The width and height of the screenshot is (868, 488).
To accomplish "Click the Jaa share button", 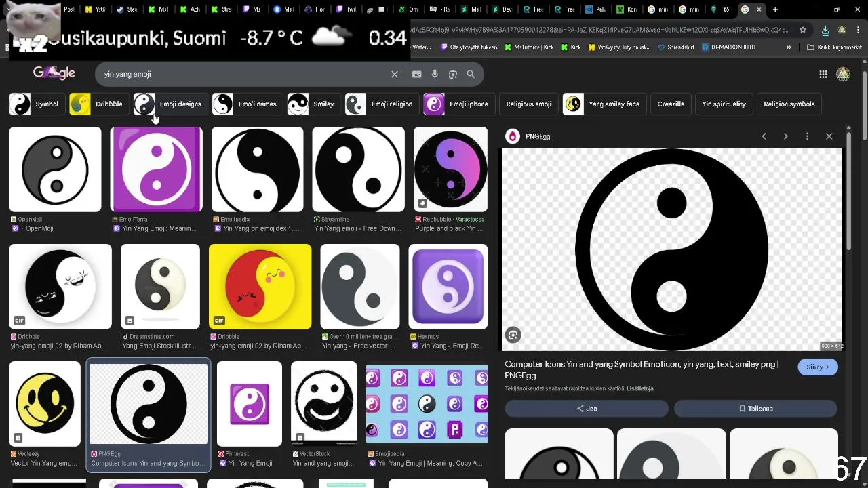I will point(587,409).
